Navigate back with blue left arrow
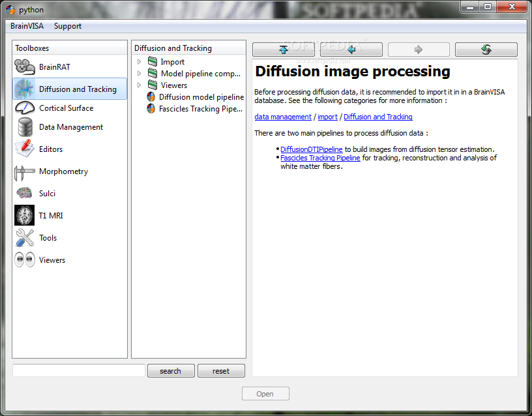The width and height of the screenshot is (532, 416). pyautogui.click(x=351, y=50)
